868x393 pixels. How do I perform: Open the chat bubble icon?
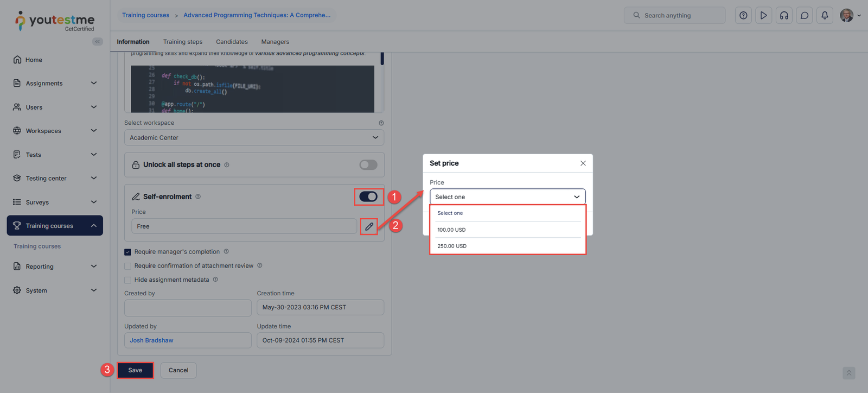(805, 16)
